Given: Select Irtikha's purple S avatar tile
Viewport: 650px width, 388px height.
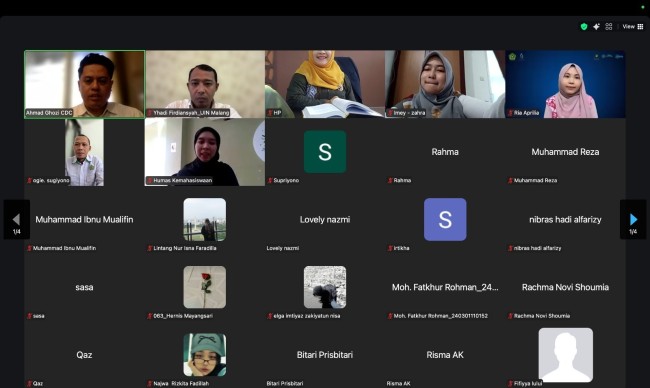Looking at the screenshot, I should coord(445,219).
